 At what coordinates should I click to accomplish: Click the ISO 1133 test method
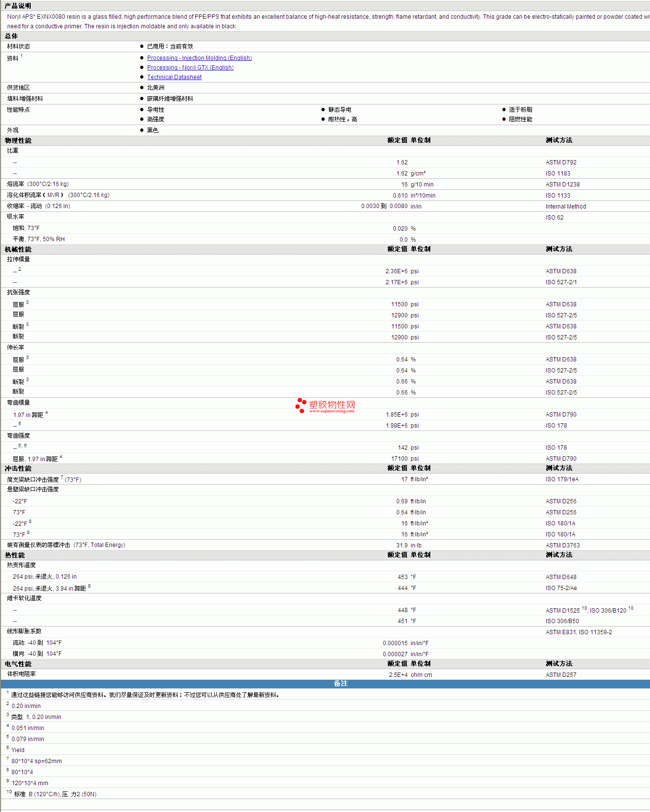(x=558, y=196)
